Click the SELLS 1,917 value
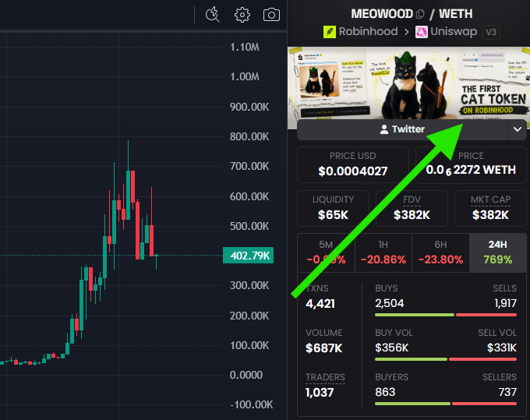This screenshot has height=420, width=530. tap(505, 303)
